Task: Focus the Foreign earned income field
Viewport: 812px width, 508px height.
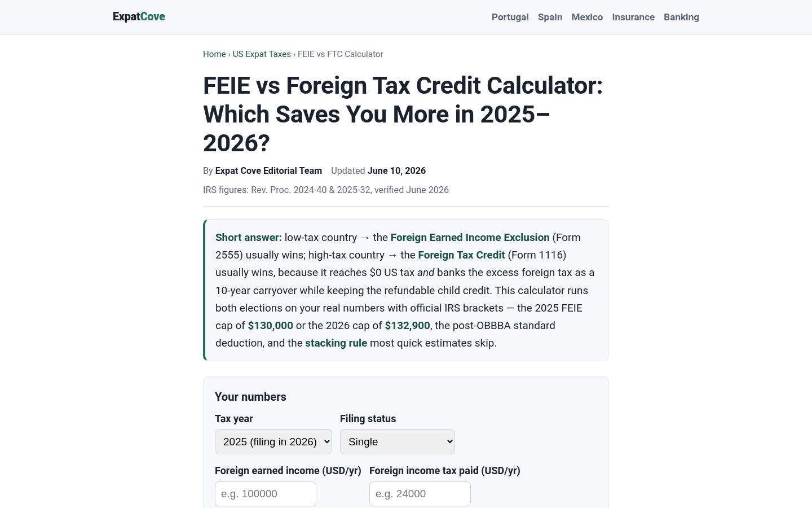Action: point(266,494)
